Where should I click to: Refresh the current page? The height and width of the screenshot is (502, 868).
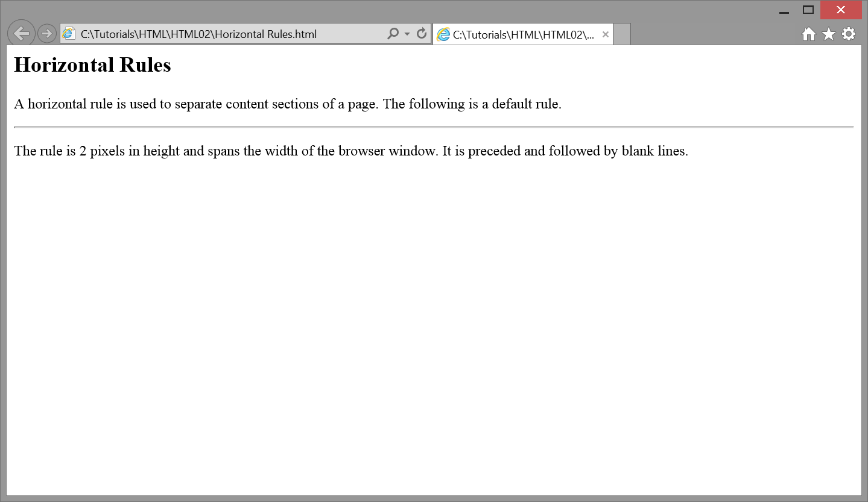422,34
